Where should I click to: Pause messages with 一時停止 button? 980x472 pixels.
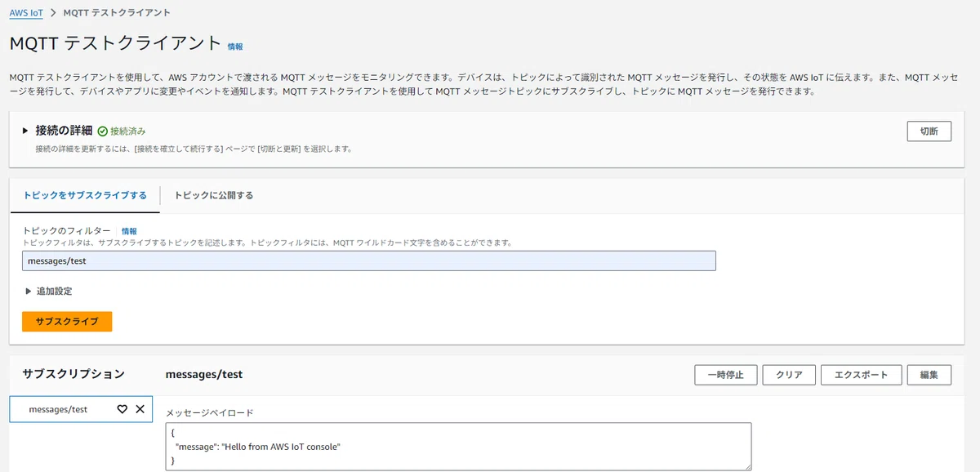pyautogui.click(x=725, y=375)
